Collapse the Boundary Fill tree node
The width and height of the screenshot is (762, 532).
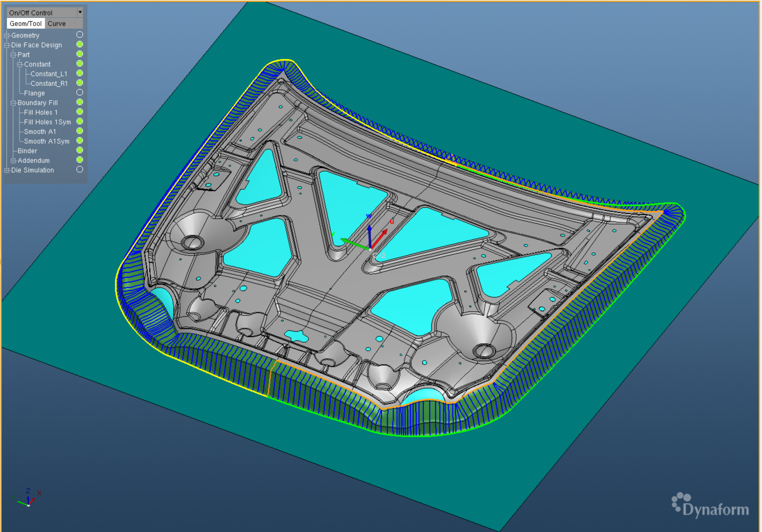(x=13, y=103)
